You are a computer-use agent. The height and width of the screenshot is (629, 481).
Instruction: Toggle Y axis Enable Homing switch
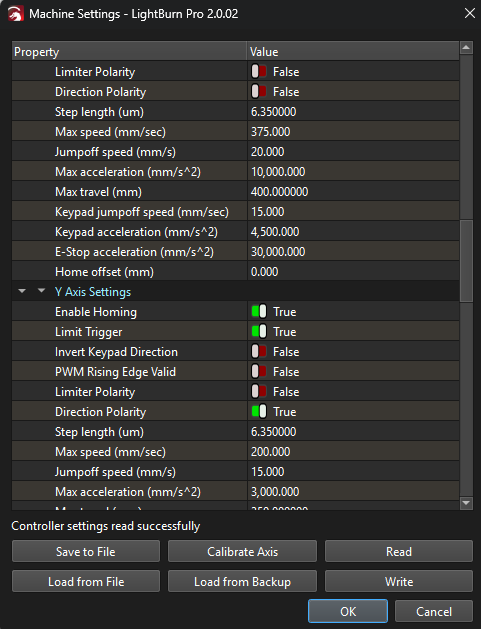pos(259,311)
